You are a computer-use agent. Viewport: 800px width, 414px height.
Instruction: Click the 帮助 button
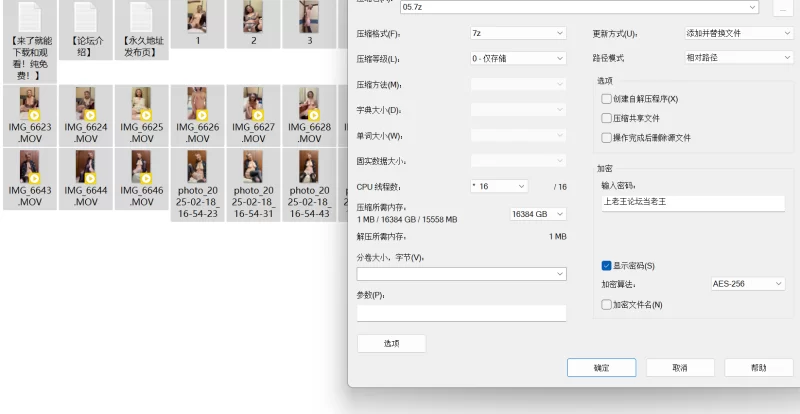click(759, 368)
